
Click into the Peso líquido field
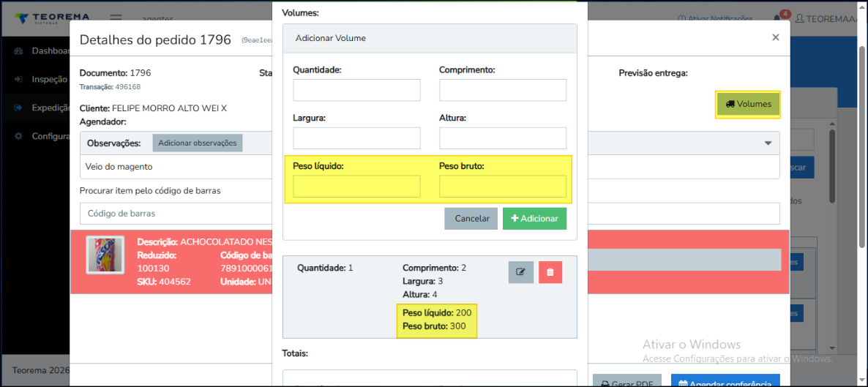point(356,187)
